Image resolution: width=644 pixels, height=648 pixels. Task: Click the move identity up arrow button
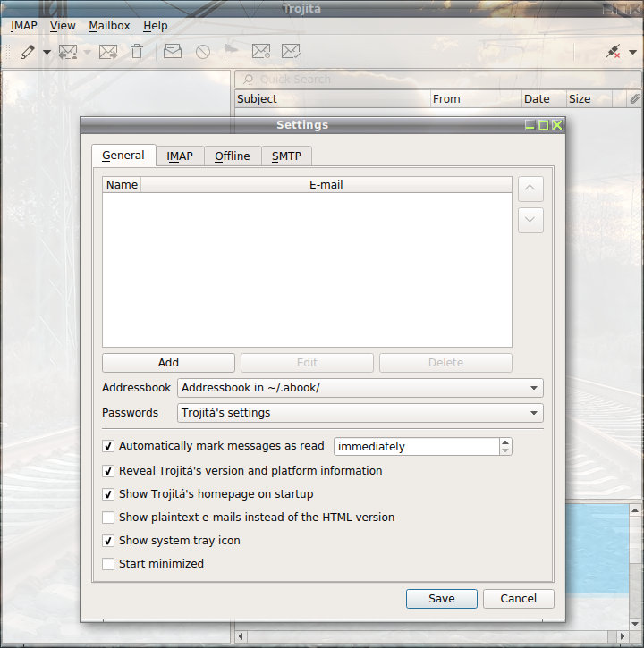pos(530,189)
